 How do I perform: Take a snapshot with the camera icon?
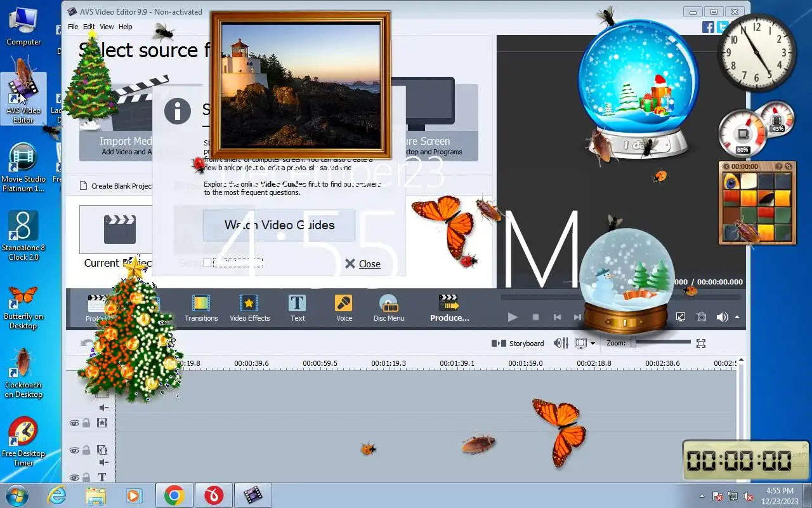[701, 317]
